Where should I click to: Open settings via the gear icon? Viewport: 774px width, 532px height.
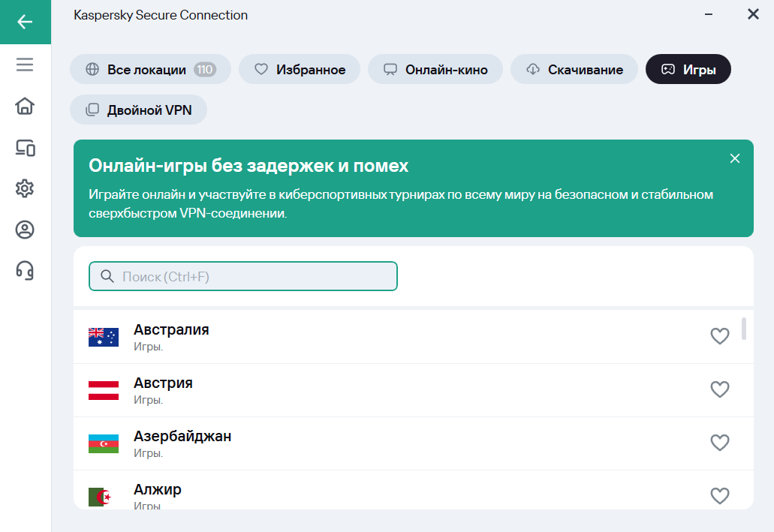25,188
